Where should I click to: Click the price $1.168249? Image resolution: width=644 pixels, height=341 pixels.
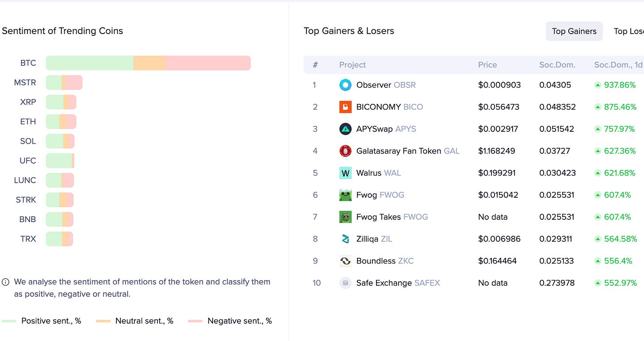click(497, 151)
